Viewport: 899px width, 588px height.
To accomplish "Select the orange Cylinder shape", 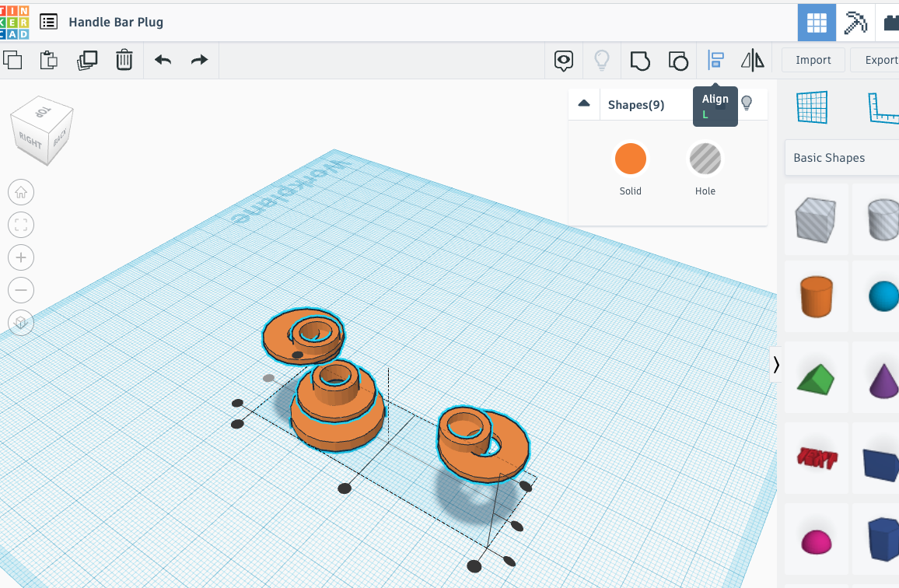I will tap(816, 296).
